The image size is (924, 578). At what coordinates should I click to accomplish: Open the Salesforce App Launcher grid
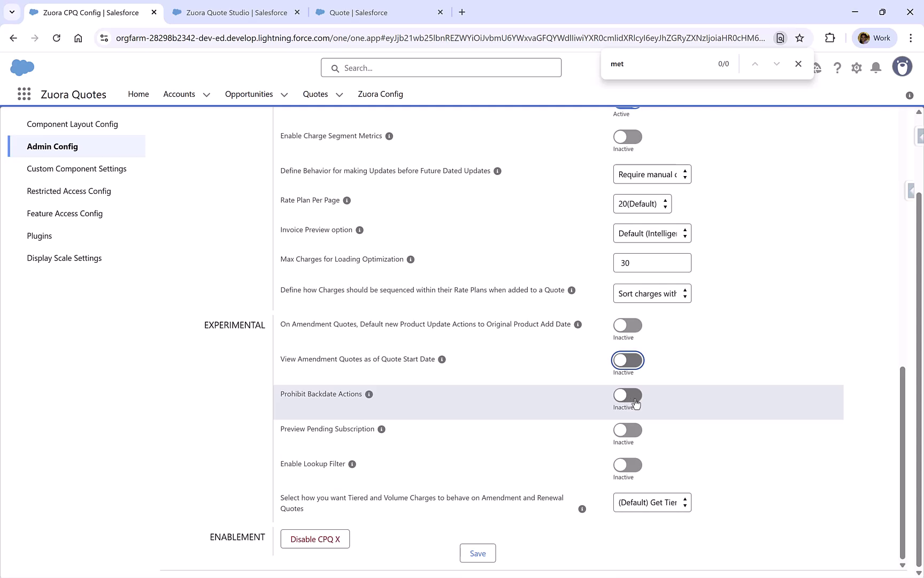[24, 94]
